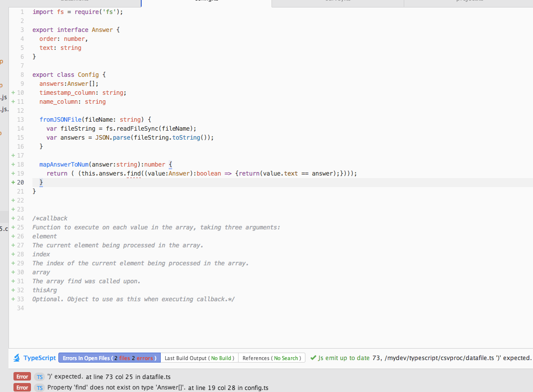The image size is (533, 392).
Task: Click the 'Config' class name
Action: tap(88, 75)
